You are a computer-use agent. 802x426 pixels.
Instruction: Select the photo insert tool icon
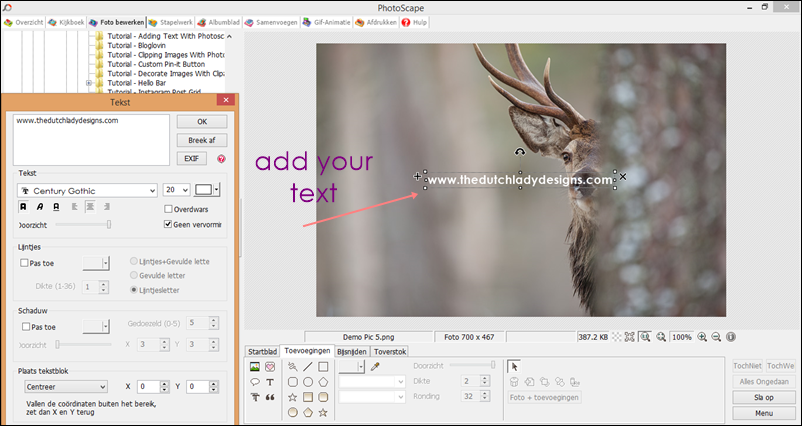coord(255,367)
